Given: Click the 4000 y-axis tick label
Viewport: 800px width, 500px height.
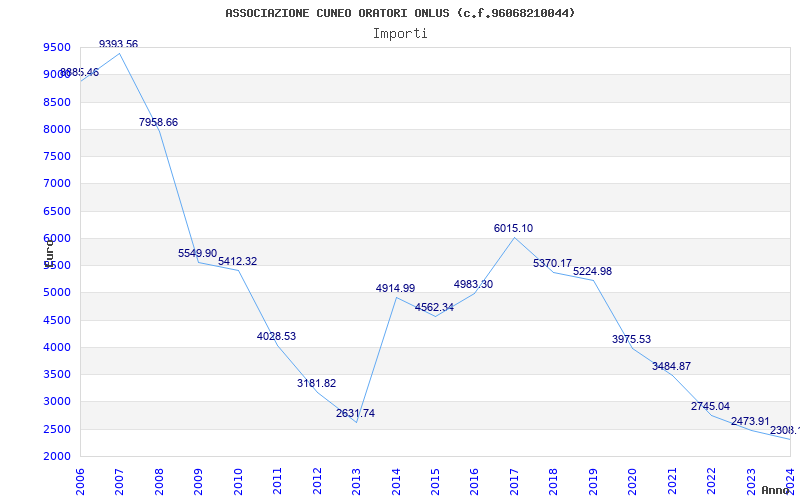Looking at the screenshot, I should (57, 347).
